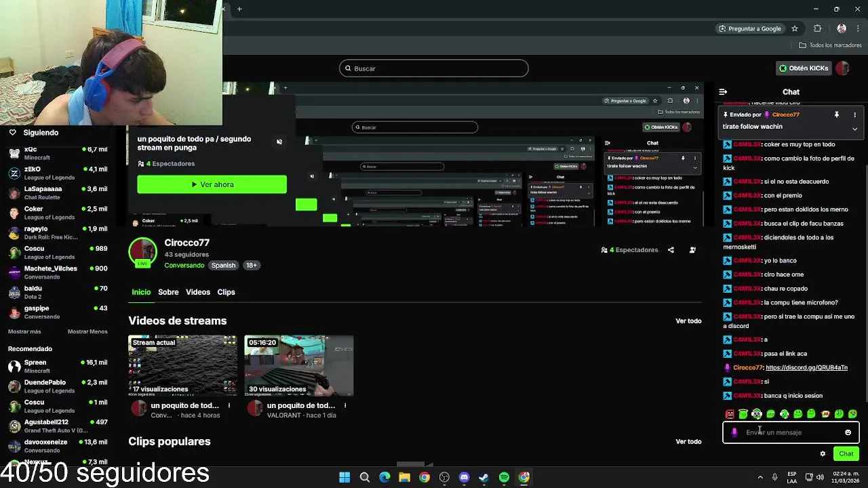Open emoji picker in message box

tap(848, 432)
